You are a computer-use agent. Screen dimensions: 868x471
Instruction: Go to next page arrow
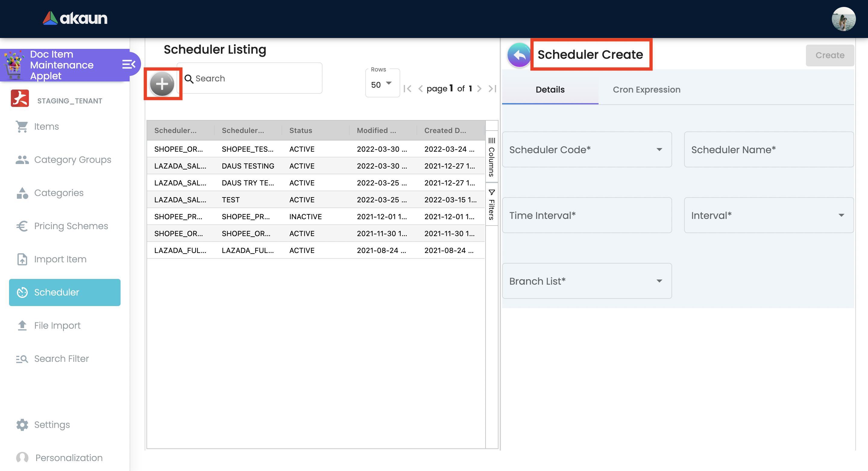click(x=479, y=89)
